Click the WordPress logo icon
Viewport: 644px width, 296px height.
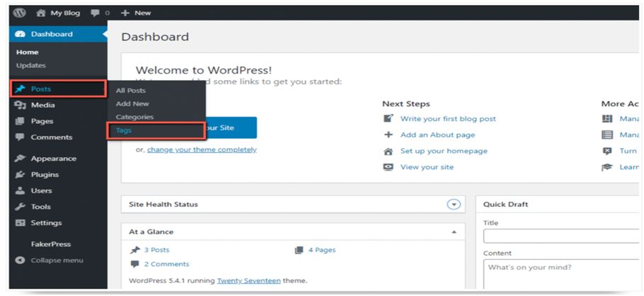pos(20,13)
